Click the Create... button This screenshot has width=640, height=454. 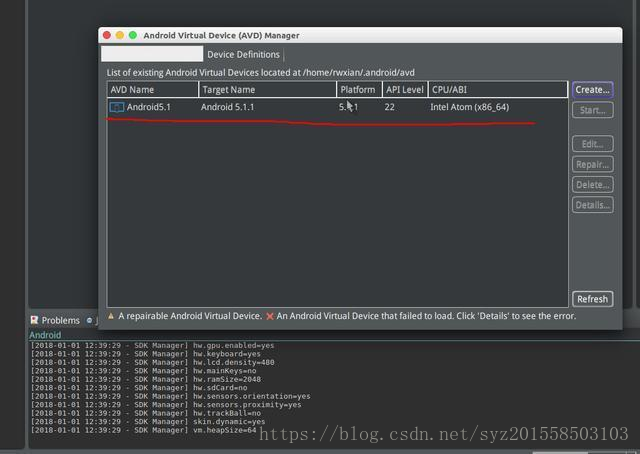(x=593, y=90)
